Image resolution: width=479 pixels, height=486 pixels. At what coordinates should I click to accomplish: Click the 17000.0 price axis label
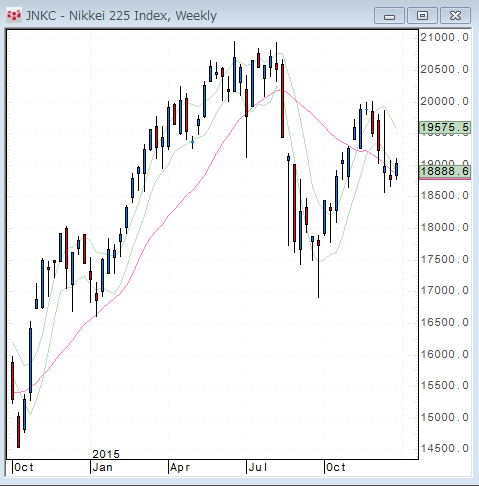point(444,291)
